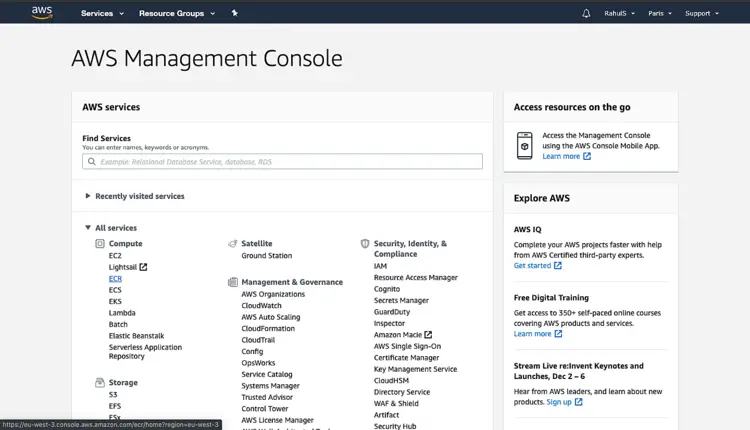This screenshot has height=430, width=750.
Task: Open Serverless Application Repository
Action: 145,352
